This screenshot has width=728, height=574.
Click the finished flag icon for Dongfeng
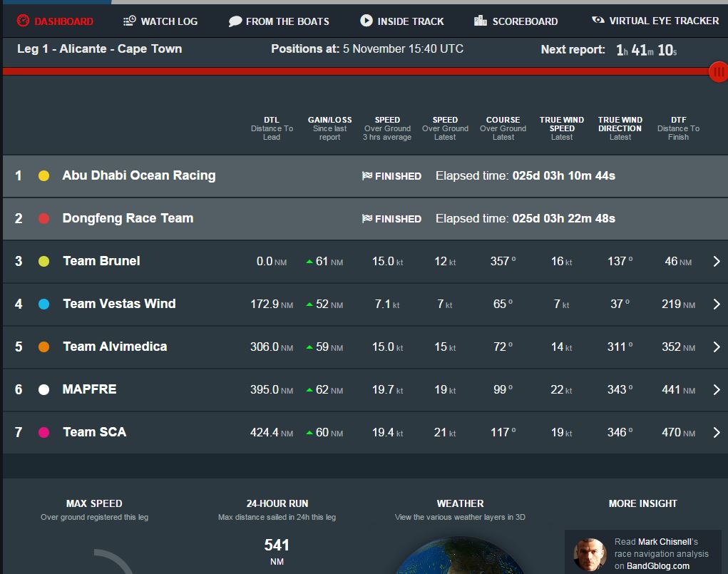(366, 218)
